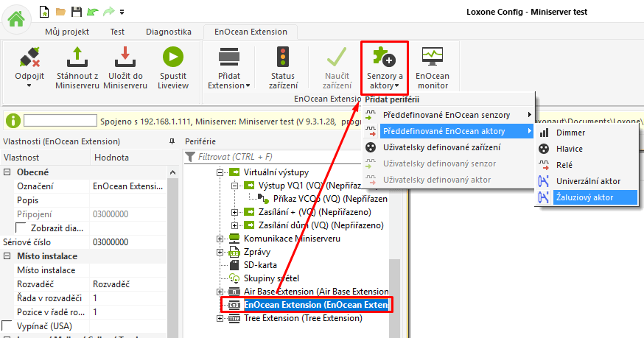The width and height of the screenshot is (644, 338).
Task: Open the EnOcean monitor tool
Action: point(432,57)
